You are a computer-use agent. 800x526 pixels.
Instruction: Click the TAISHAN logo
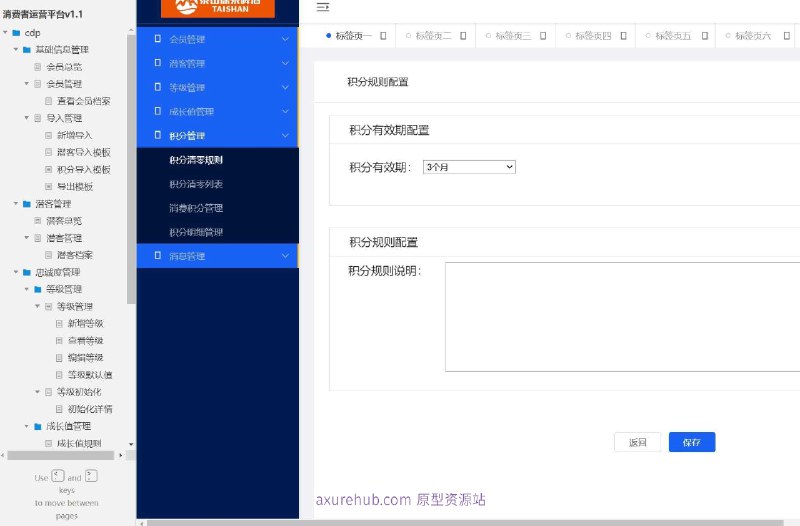tap(218, 8)
